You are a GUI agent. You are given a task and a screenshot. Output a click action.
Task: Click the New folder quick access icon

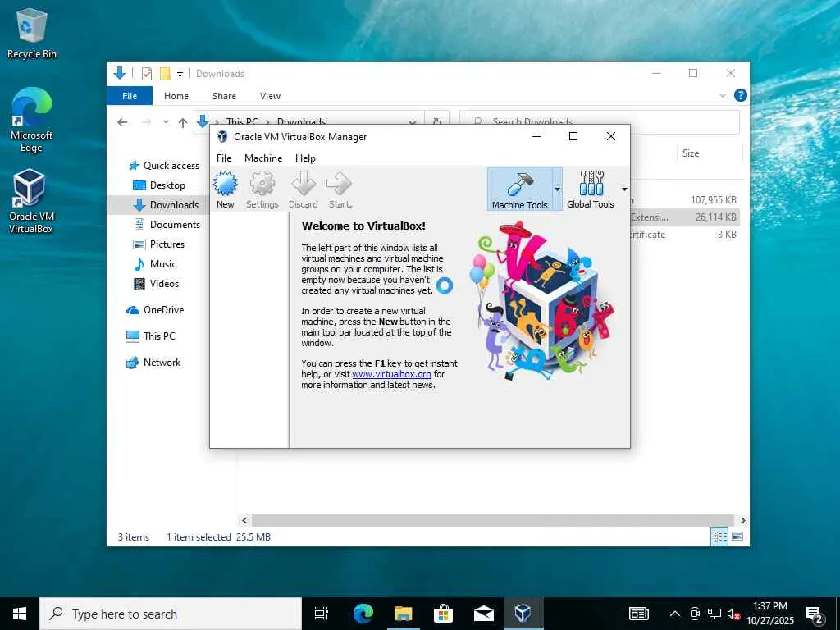[165, 74]
